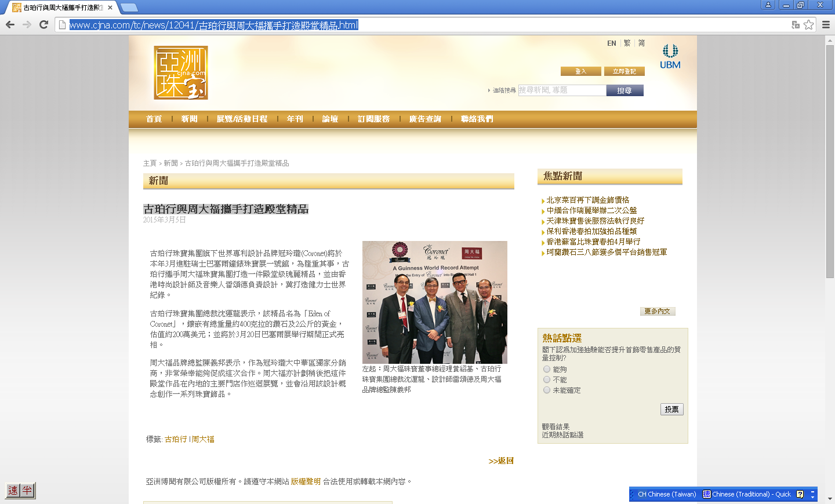Viewport: 835px width, 504px height.
Task: Bookmark this page with the star icon
Action: pyautogui.click(x=808, y=25)
